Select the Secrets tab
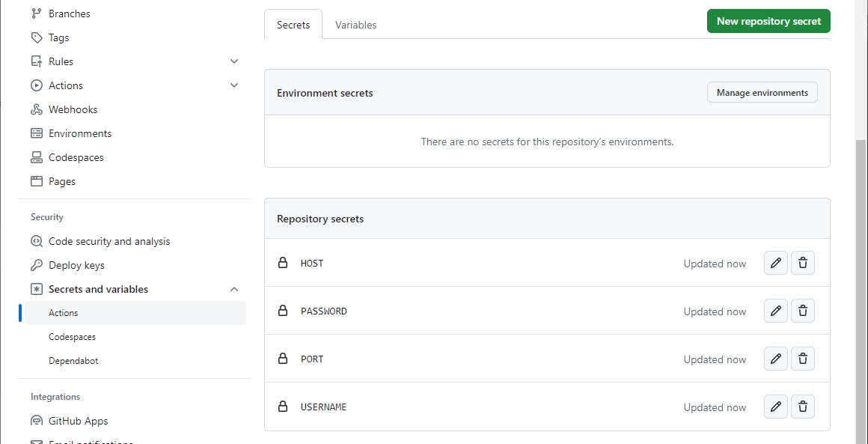The height and width of the screenshot is (444, 868). [x=293, y=25]
